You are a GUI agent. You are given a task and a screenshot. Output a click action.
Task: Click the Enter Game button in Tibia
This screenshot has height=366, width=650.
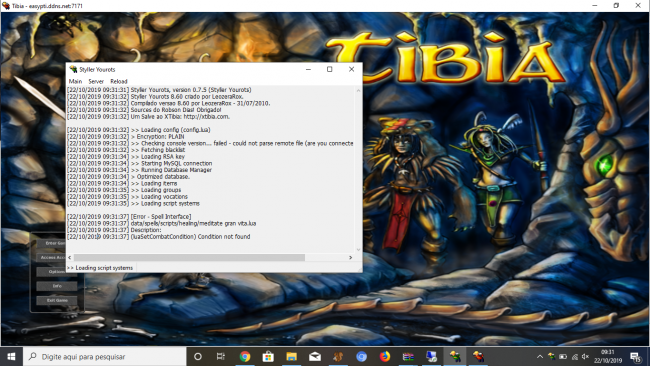[x=56, y=243]
